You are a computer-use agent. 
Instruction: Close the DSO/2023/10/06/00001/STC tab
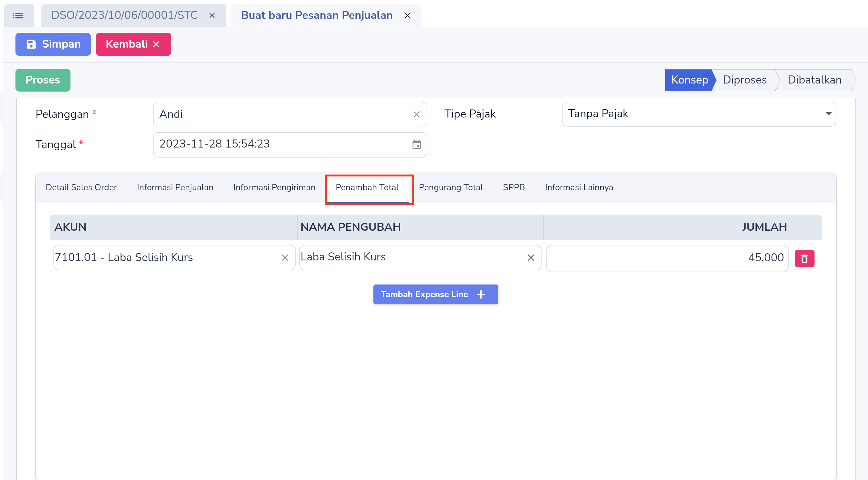(212, 15)
